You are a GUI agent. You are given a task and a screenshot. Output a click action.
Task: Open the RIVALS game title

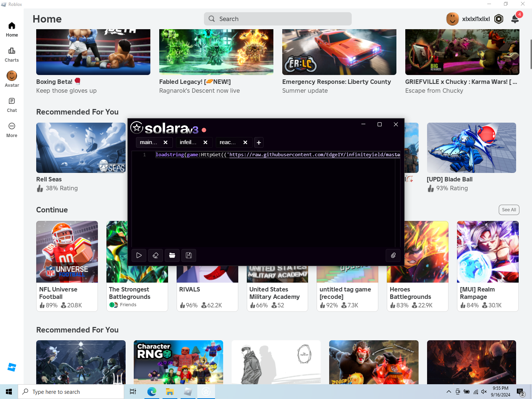click(190, 289)
